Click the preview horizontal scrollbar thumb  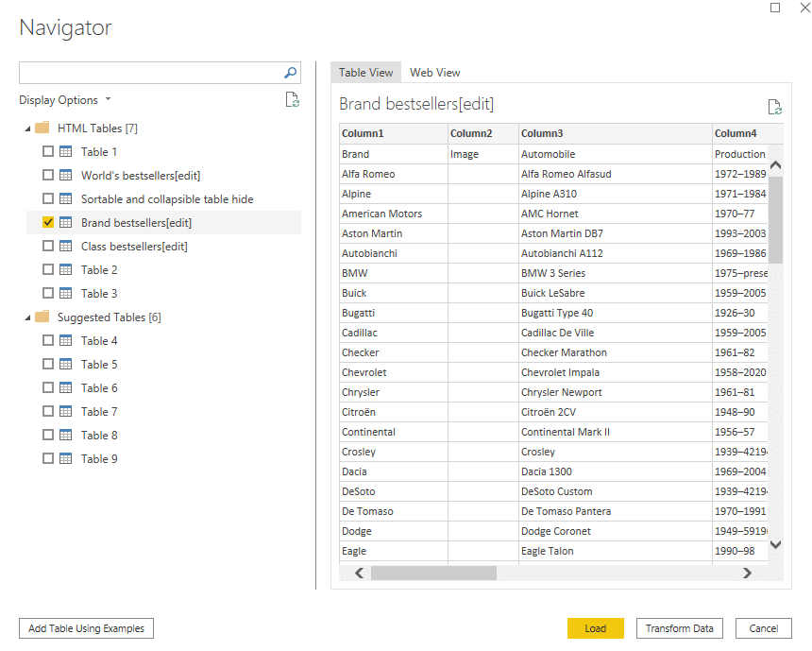[x=434, y=573]
